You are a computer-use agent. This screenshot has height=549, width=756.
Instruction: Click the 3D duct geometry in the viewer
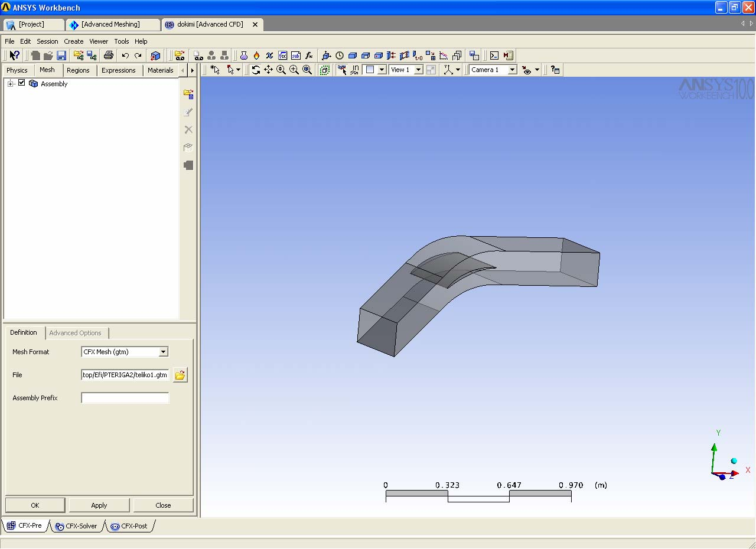click(x=478, y=295)
